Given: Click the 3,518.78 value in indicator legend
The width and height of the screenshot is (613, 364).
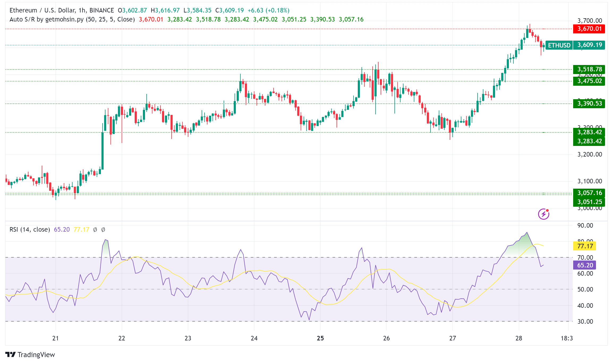Looking at the screenshot, I should pyautogui.click(x=208, y=19).
